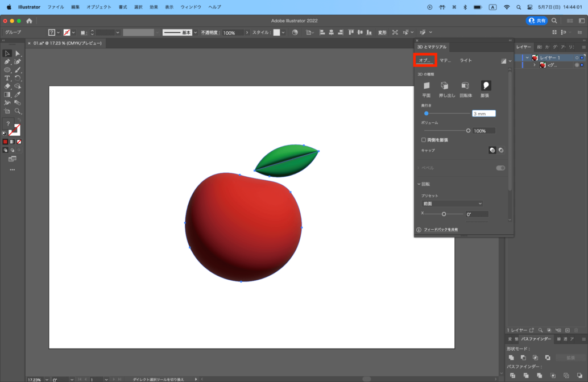Click the Intersect shape mode icon

(536, 358)
